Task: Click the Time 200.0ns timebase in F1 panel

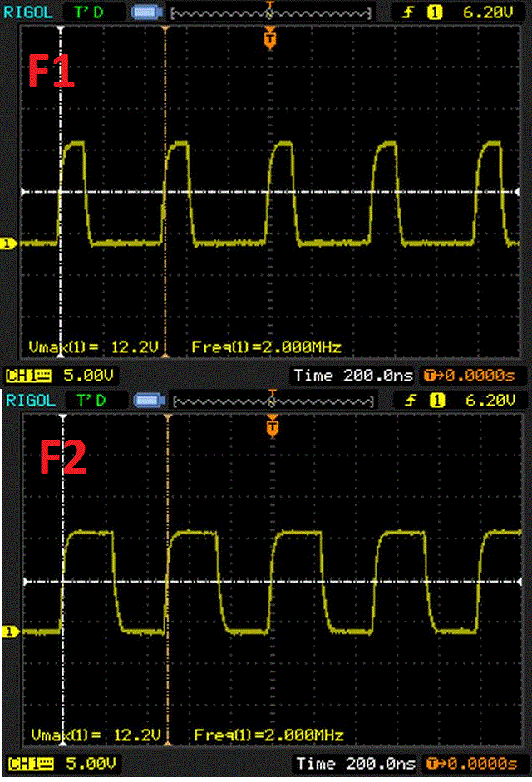Action: pyautogui.click(x=353, y=376)
